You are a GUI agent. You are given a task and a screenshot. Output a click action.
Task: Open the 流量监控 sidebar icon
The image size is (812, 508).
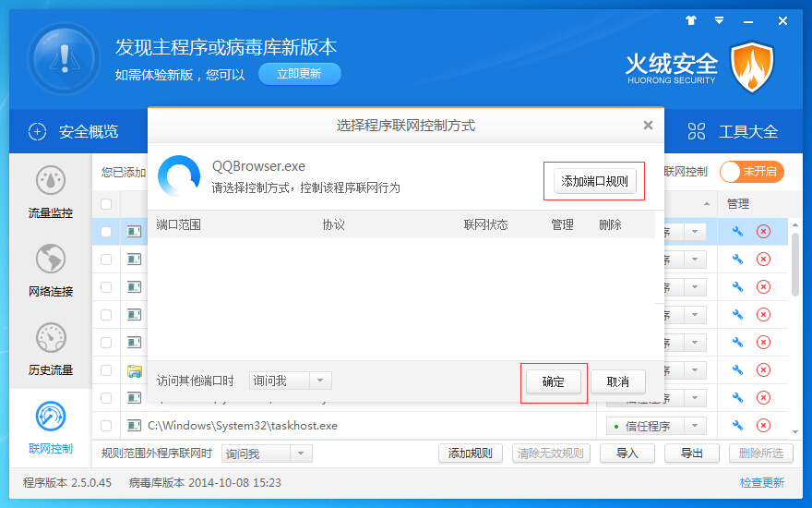tap(50, 182)
